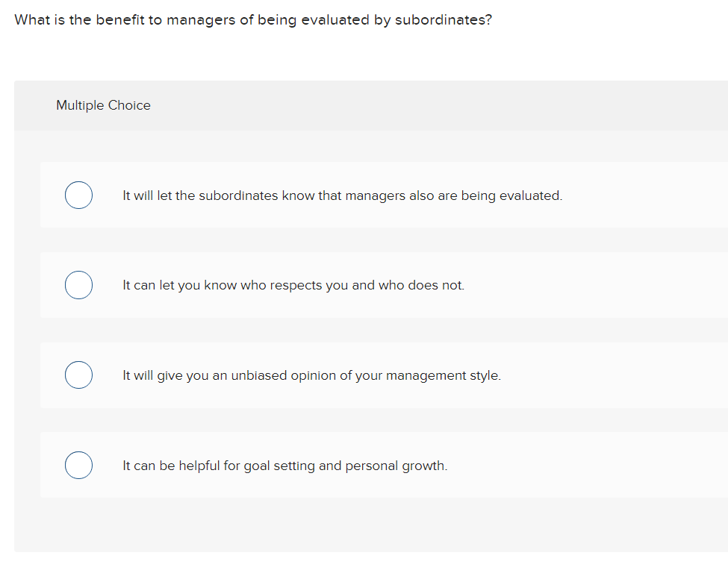Pick the "unbiased opinion" answer radio button
Image resolution: width=728 pixels, height=579 pixels.
coord(78,375)
